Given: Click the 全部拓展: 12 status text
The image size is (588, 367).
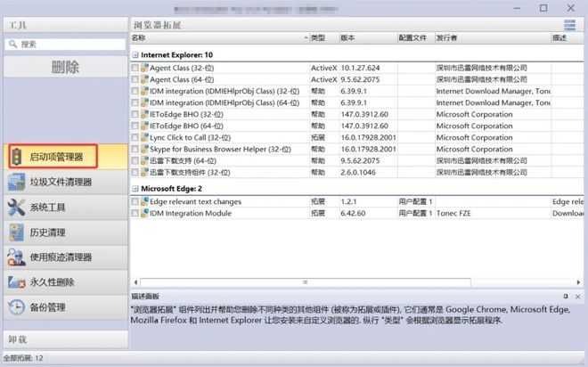Looking at the screenshot, I should [23, 358].
